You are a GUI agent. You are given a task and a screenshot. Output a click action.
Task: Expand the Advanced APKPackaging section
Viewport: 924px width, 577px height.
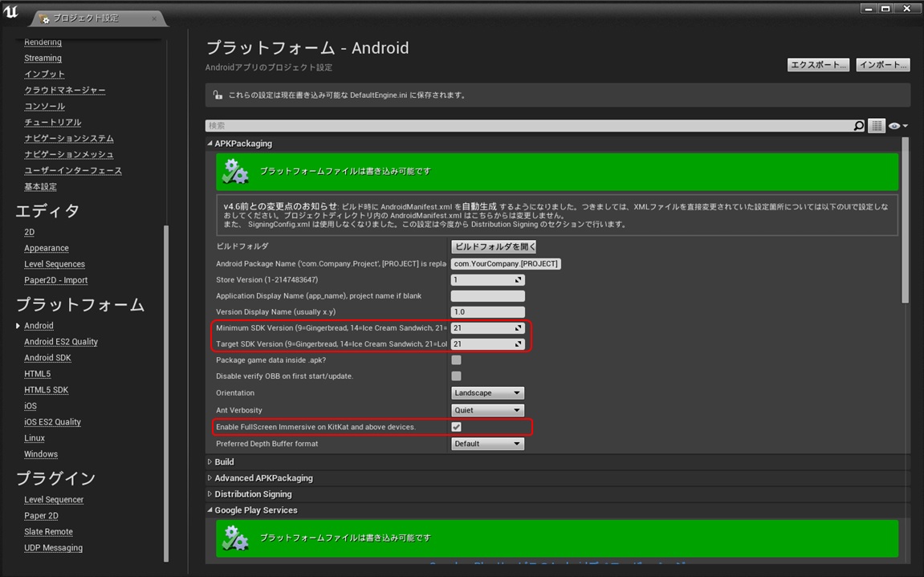(x=210, y=478)
